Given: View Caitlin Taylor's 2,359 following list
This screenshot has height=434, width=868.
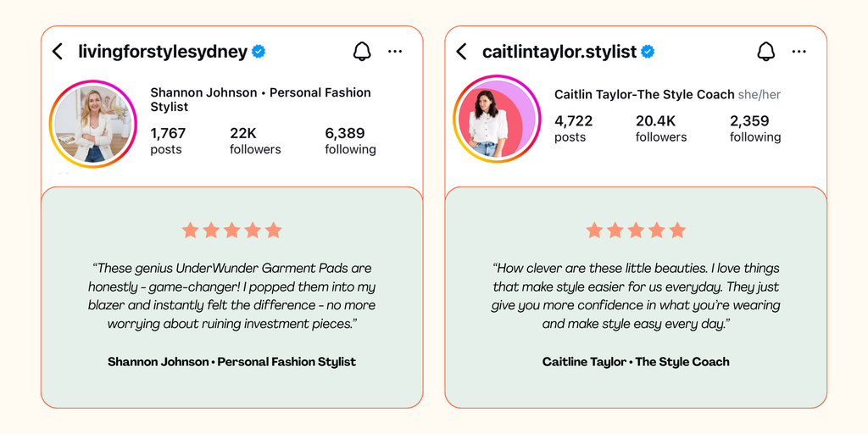Looking at the screenshot, I should tap(755, 129).
